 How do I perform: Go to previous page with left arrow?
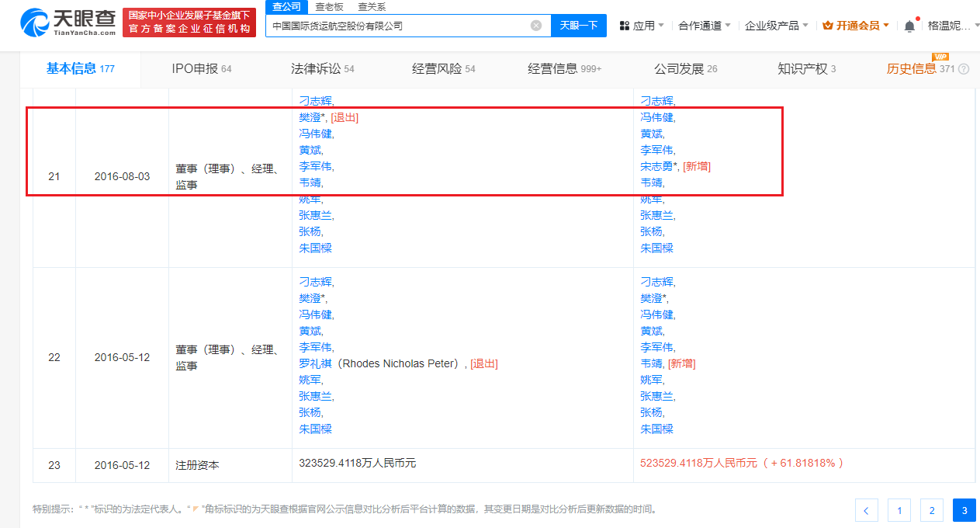pos(866,510)
